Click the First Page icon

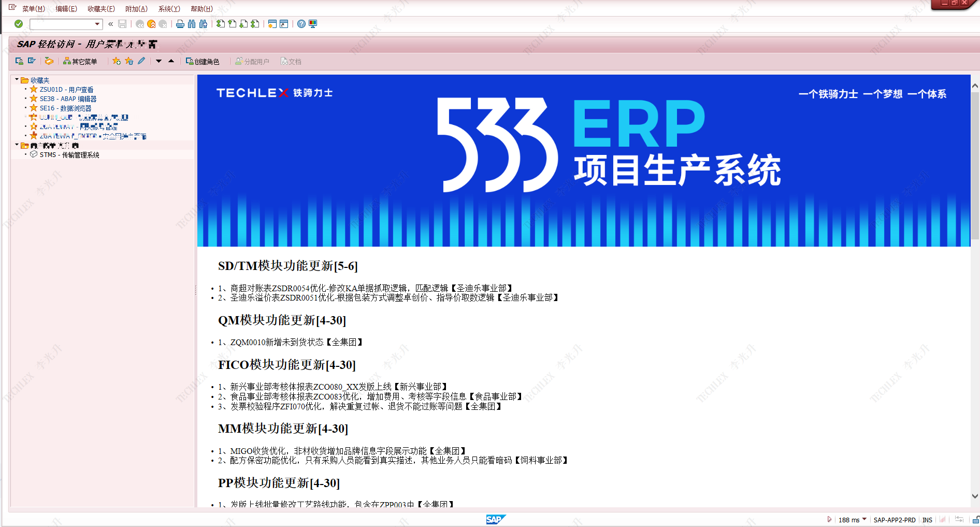click(x=221, y=24)
